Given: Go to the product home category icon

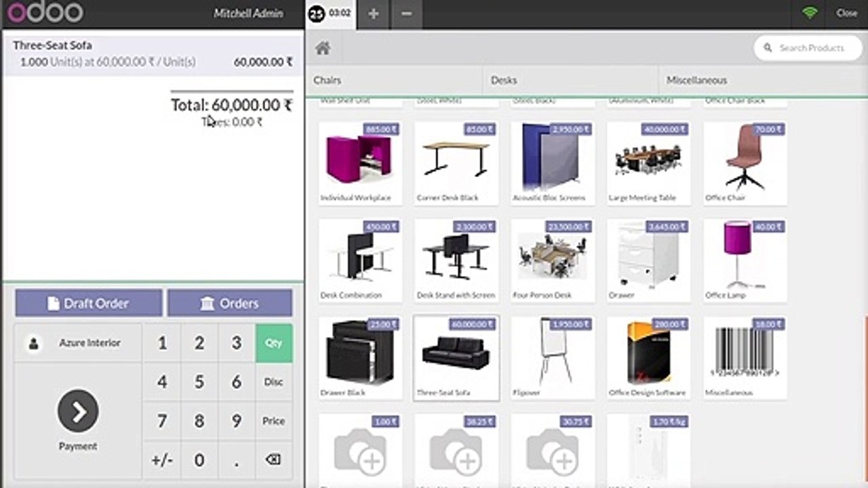Looking at the screenshot, I should pyautogui.click(x=323, y=48).
